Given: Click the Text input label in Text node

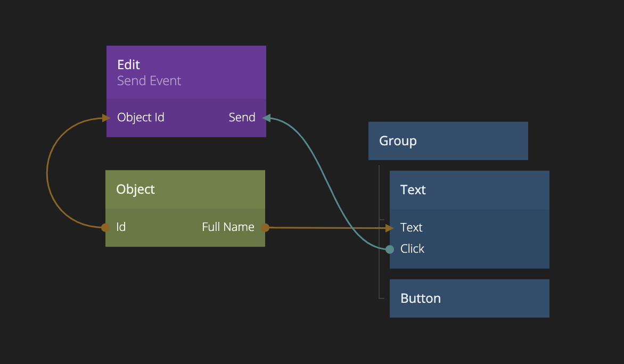Looking at the screenshot, I should click(x=411, y=228).
